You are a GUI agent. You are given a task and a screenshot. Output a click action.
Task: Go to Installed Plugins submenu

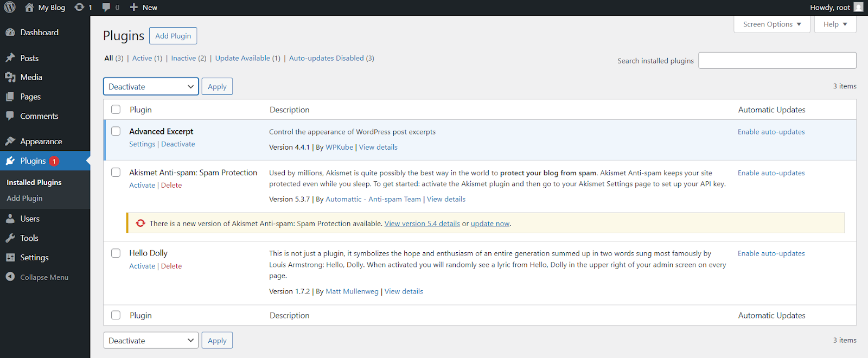(x=34, y=182)
